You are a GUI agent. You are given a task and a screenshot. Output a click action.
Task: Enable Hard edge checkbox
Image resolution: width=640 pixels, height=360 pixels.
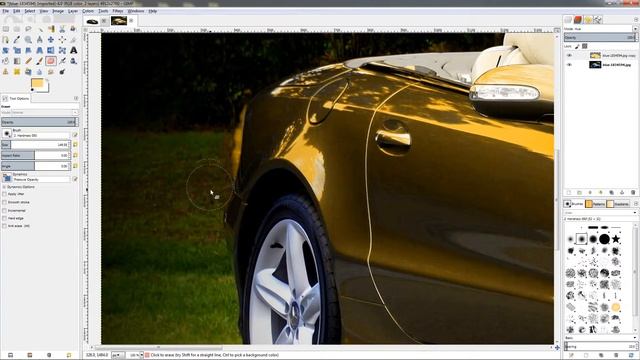(4, 218)
